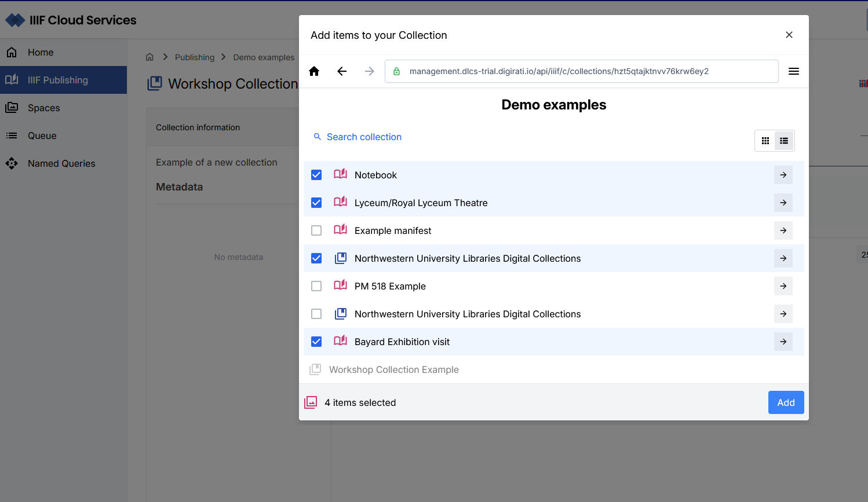Open Example manifest with its arrow button
The height and width of the screenshot is (502, 868).
[x=783, y=230]
